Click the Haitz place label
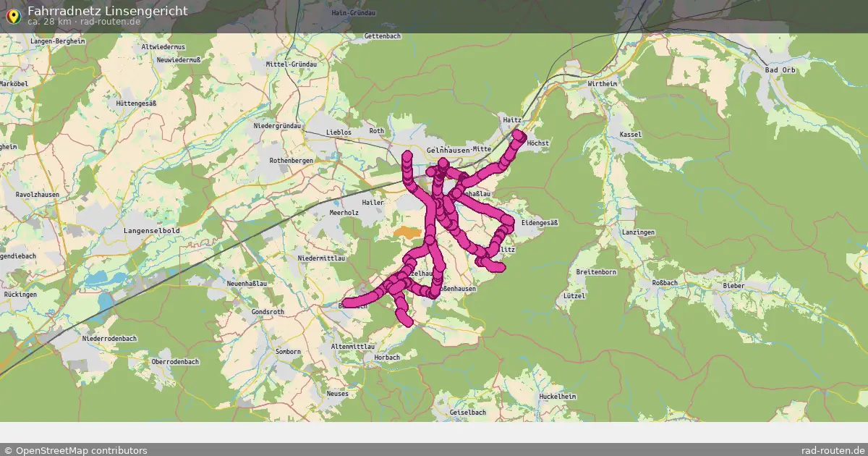 511,119
